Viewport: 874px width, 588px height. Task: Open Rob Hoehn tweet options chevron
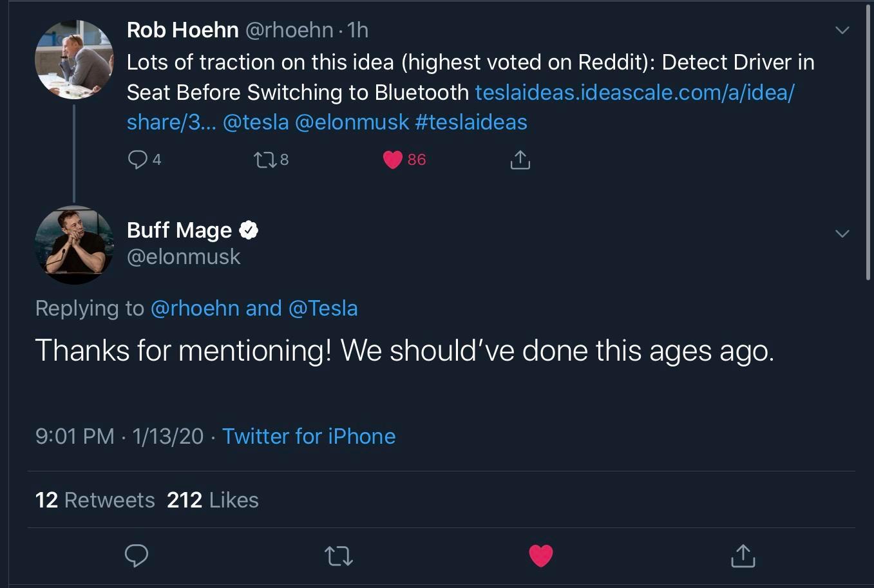point(842,30)
